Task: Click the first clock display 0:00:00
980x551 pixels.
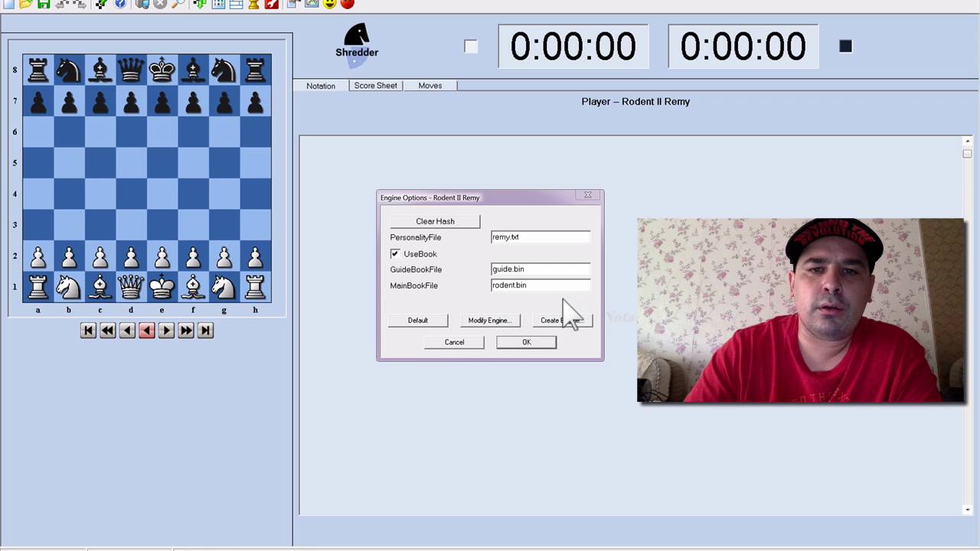Action: click(x=573, y=47)
